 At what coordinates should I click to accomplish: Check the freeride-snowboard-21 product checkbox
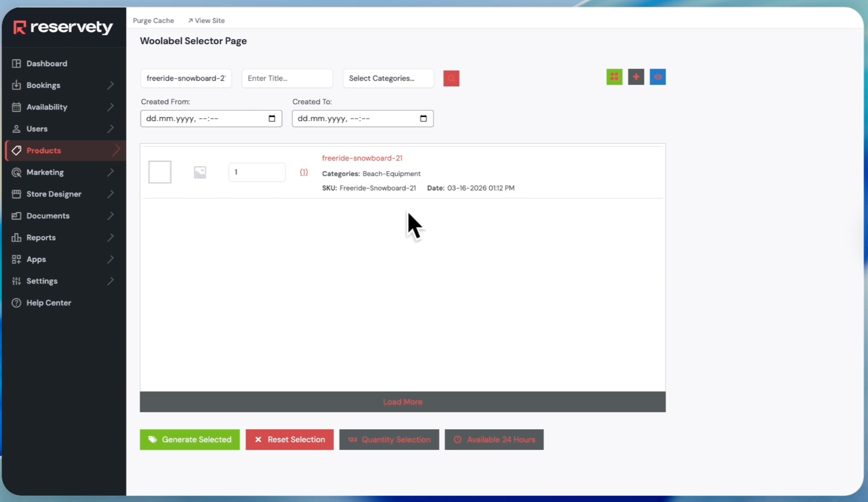[x=160, y=172]
